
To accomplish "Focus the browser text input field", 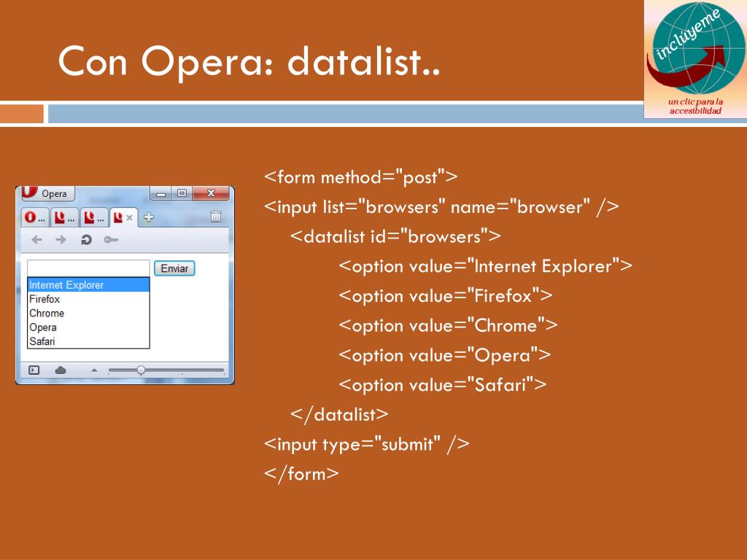I will coord(88,268).
